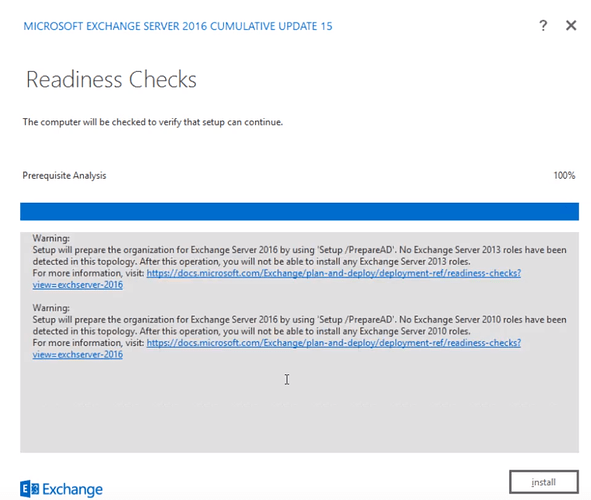Click the Cumulative Update 15 title text
This screenshot has height=500, width=591.
[178, 26]
